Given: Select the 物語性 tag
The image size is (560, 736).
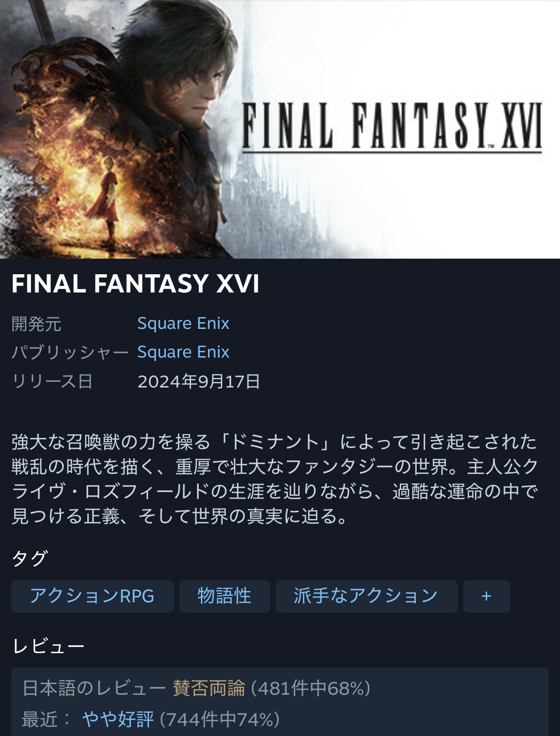Looking at the screenshot, I should (224, 596).
